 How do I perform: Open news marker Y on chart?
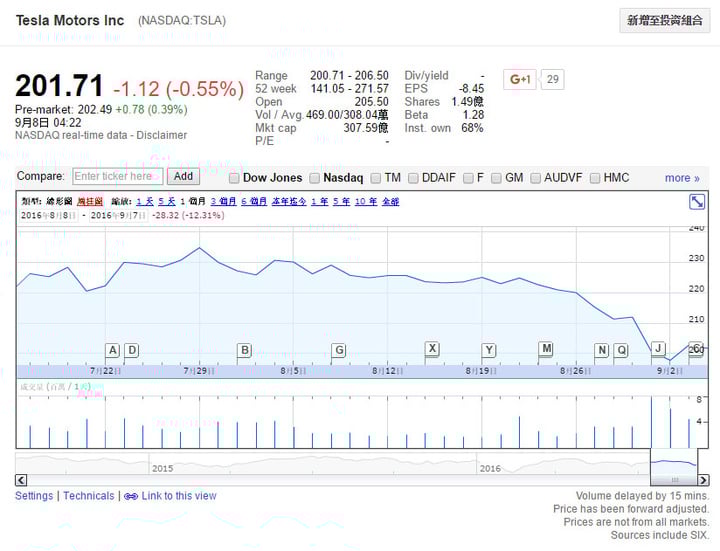[x=489, y=350]
